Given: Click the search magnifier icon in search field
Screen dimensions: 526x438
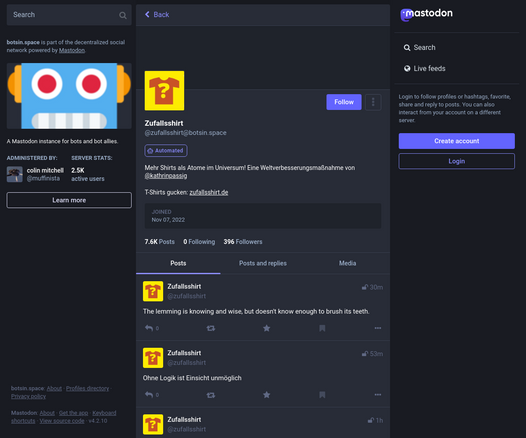Looking at the screenshot, I should (123, 15).
